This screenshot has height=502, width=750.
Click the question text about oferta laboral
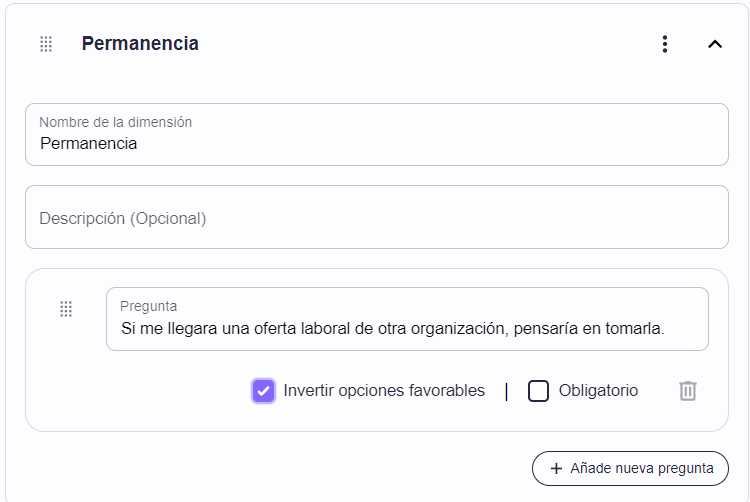click(x=393, y=329)
